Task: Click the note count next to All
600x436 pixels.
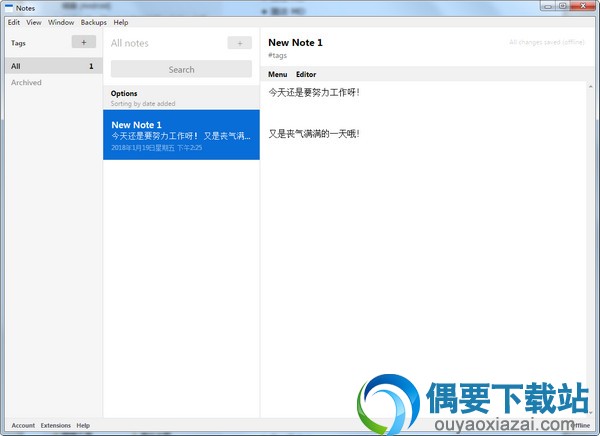Action: 91,66
